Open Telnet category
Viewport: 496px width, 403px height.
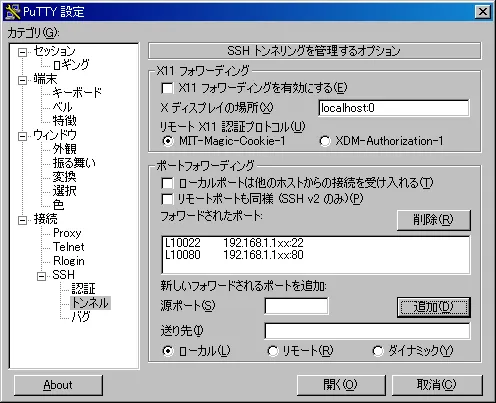pos(68,247)
